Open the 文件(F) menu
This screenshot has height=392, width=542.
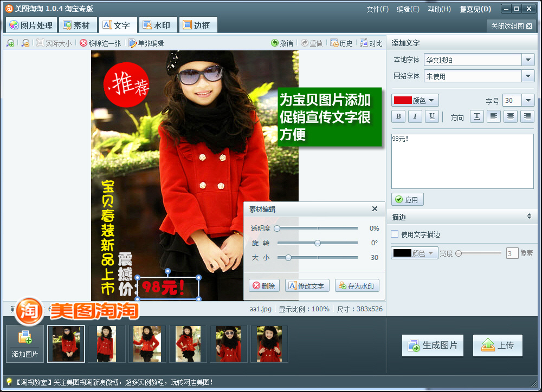pyautogui.click(x=377, y=9)
